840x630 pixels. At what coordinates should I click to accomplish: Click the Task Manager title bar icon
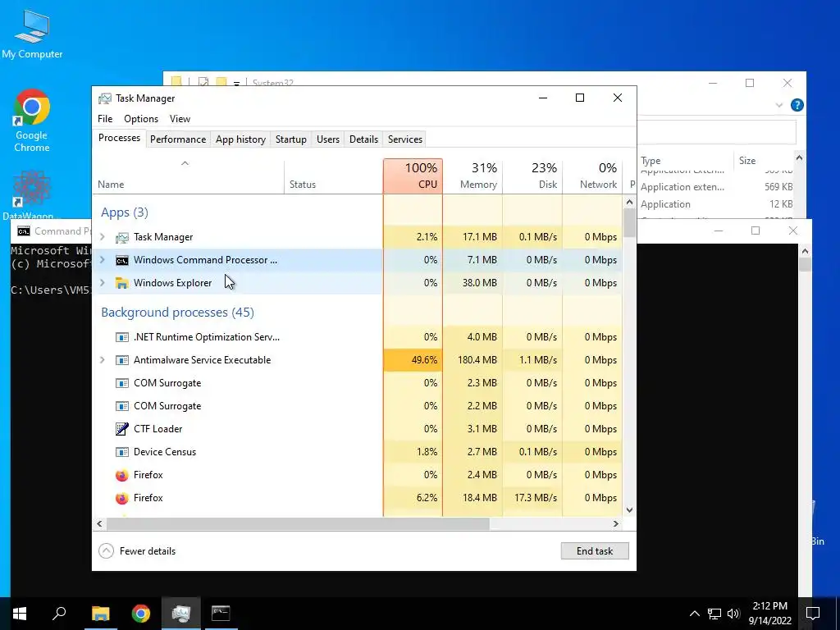pyautogui.click(x=105, y=98)
